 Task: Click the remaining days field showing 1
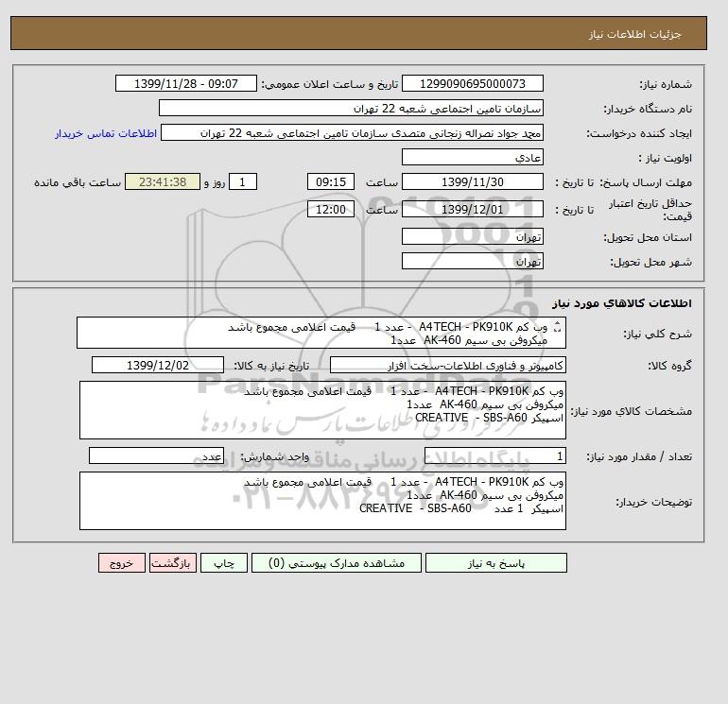pyautogui.click(x=242, y=182)
